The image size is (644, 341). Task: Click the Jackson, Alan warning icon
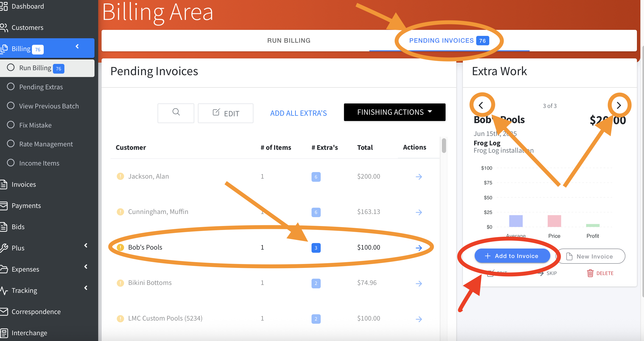[x=120, y=176]
